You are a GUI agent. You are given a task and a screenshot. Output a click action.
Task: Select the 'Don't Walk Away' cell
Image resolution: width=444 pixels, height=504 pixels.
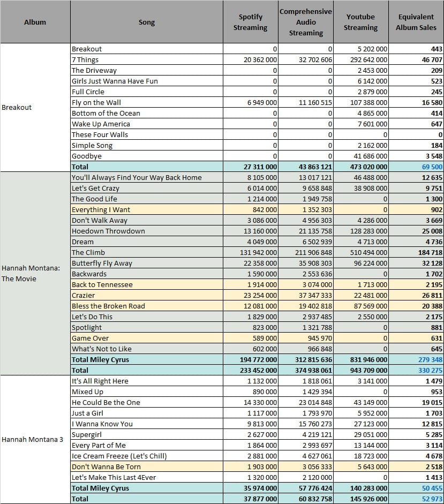[147, 220]
